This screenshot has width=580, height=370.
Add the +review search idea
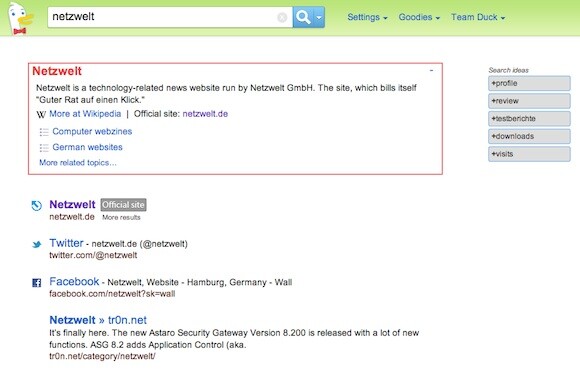pos(529,101)
